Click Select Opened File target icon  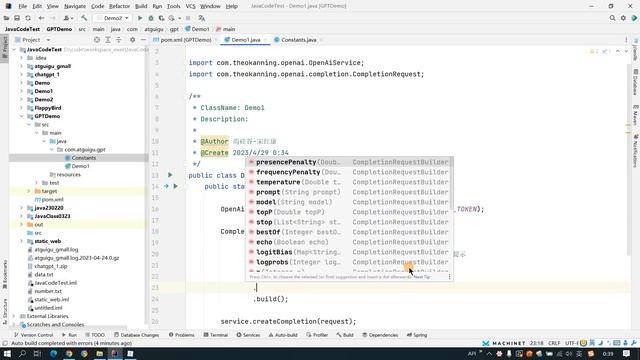97,40
